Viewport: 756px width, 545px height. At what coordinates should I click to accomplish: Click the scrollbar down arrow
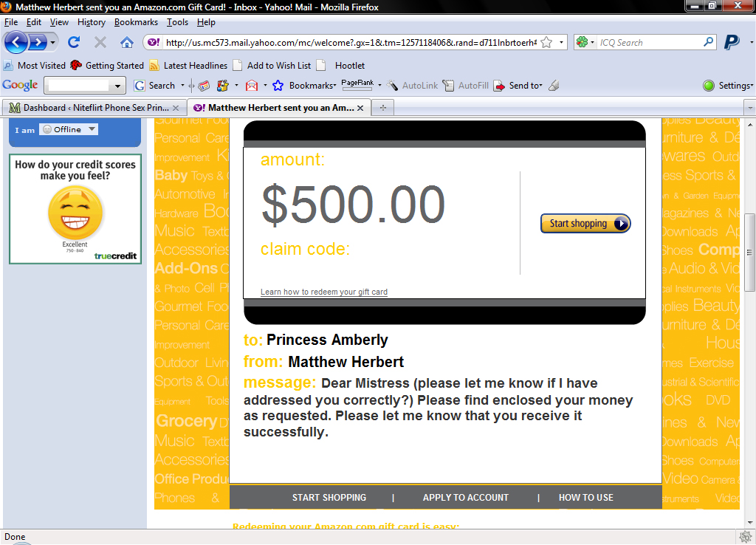click(x=749, y=523)
